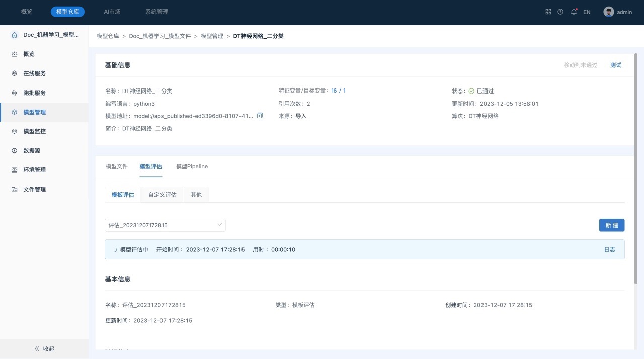Click the vertical page scrollbar
The height and width of the screenshot is (359, 644).
[x=636, y=166]
